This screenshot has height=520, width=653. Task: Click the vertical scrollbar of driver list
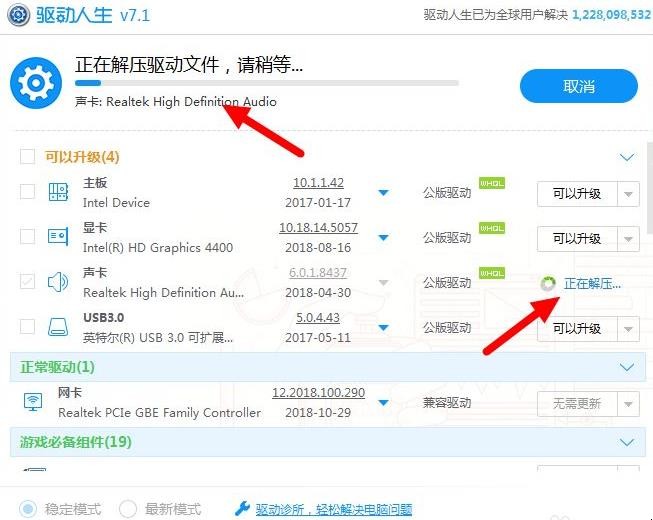pos(650,188)
